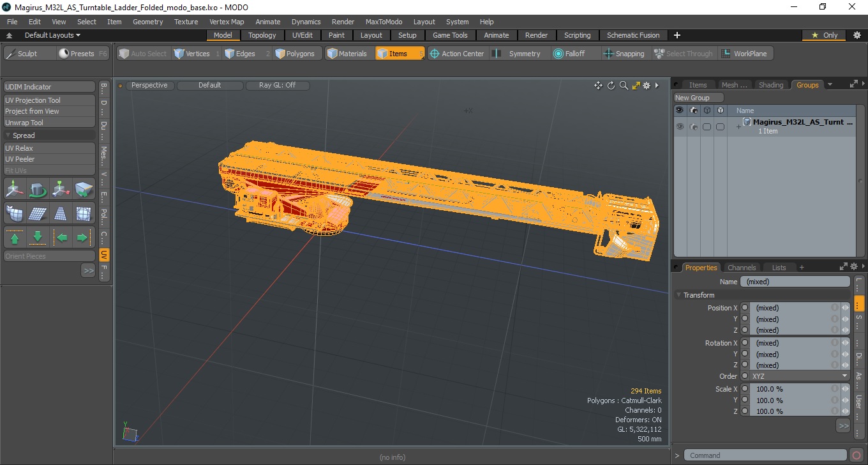Click the viewport pan move icon
868x465 pixels.
(598, 86)
